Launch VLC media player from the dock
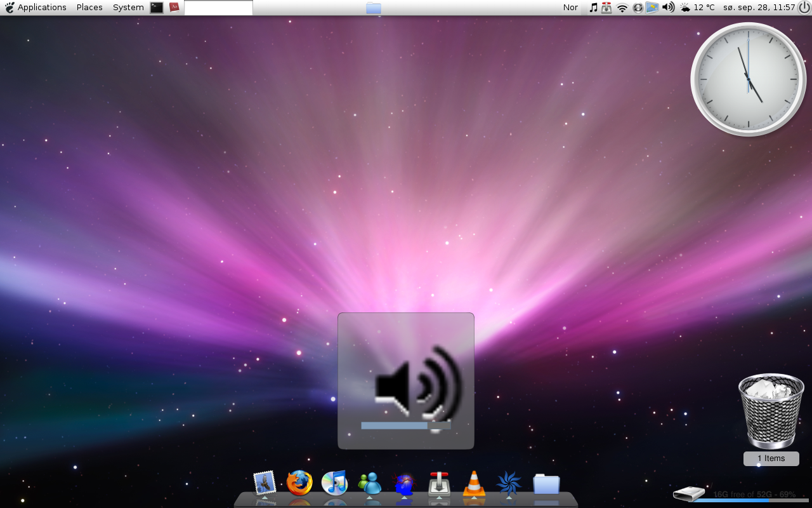This screenshot has width=812, height=508. pyautogui.click(x=474, y=483)
